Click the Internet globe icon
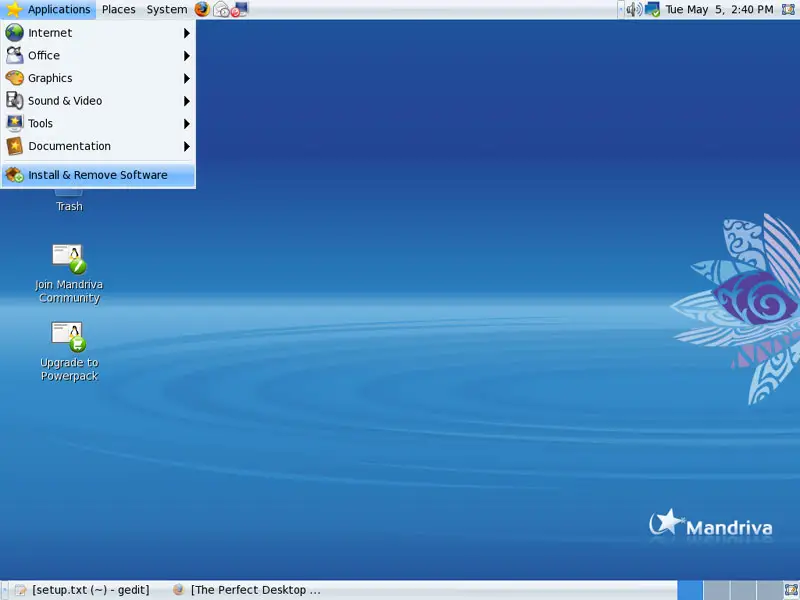The width and height of the screenshot is (800, 600). (x=14, y=33)
